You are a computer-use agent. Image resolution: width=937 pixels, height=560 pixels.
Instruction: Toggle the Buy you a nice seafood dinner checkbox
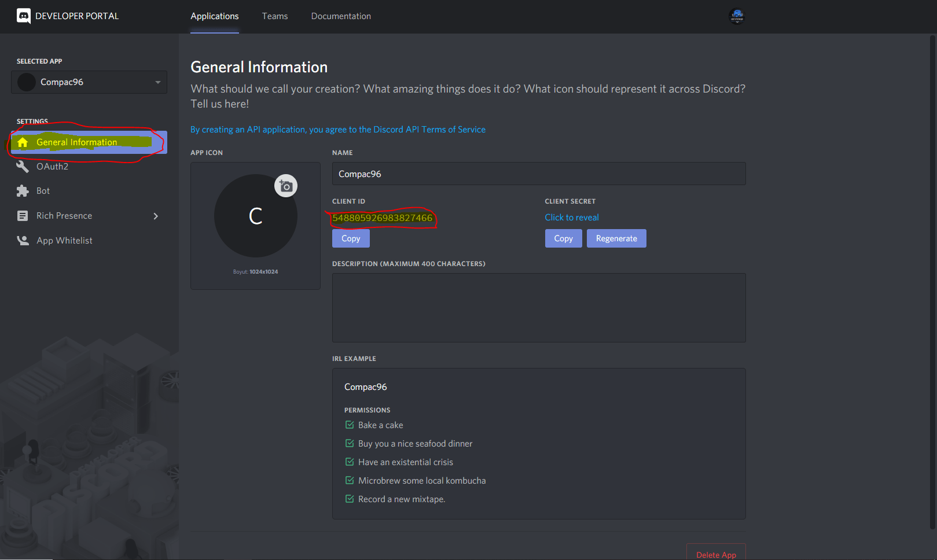(x=350, y=443)
